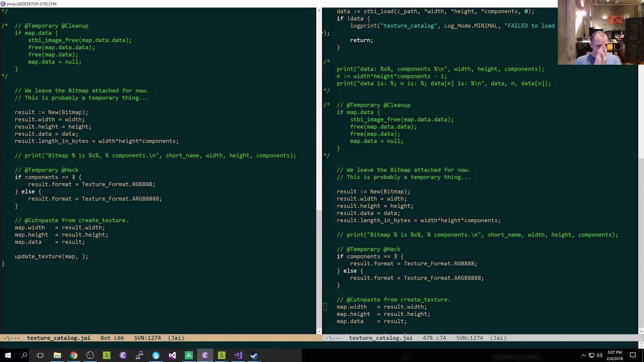Click the Emacs icon in the title bar
This screenshot has width=644, height=362.
(3, 4)
